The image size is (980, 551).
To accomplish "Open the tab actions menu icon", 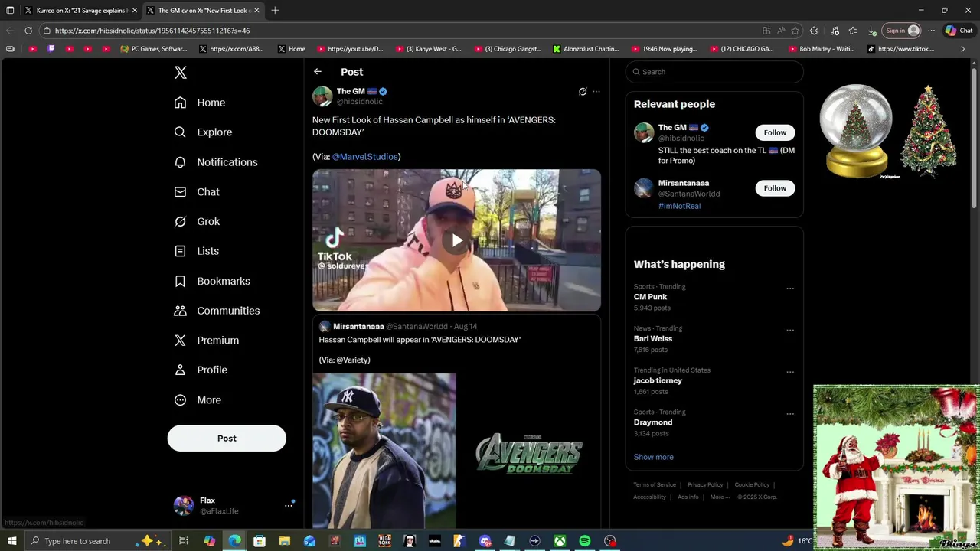I will coord(10,11).
